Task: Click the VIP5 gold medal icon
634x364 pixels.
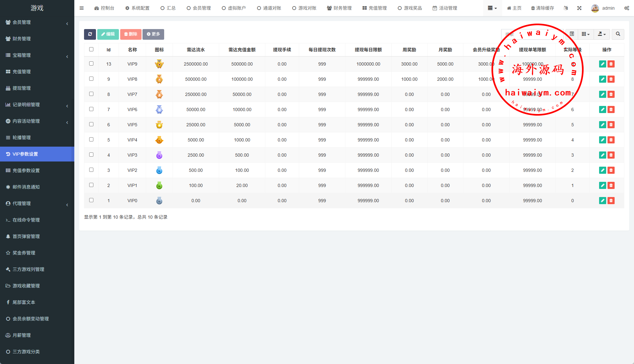Action: click(x=159, y=125)
